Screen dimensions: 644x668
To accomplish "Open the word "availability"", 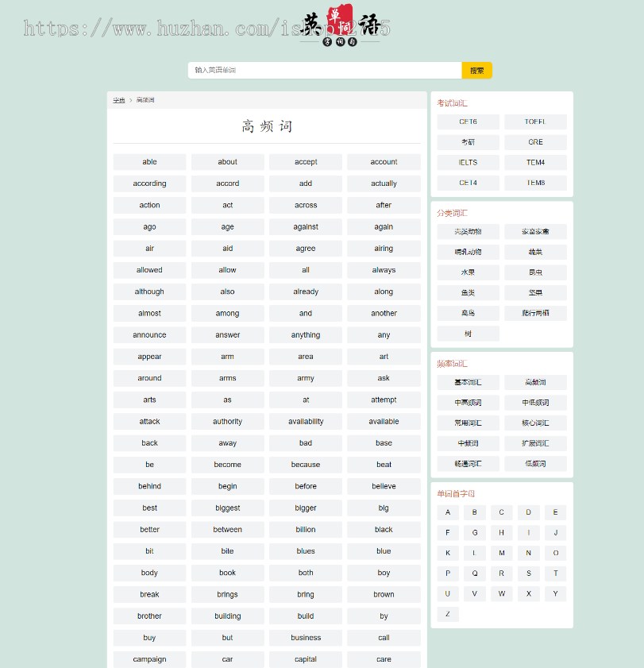I will coord(306,421).
